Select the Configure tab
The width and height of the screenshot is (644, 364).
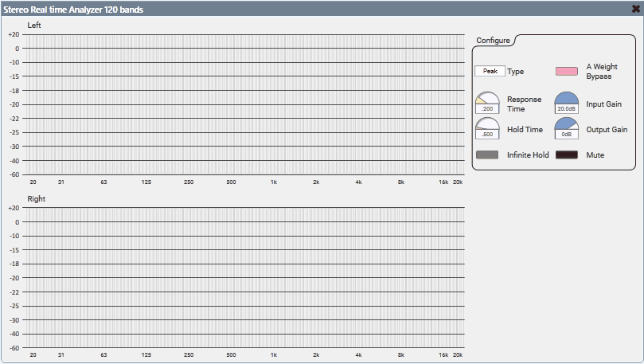point(494,41)
